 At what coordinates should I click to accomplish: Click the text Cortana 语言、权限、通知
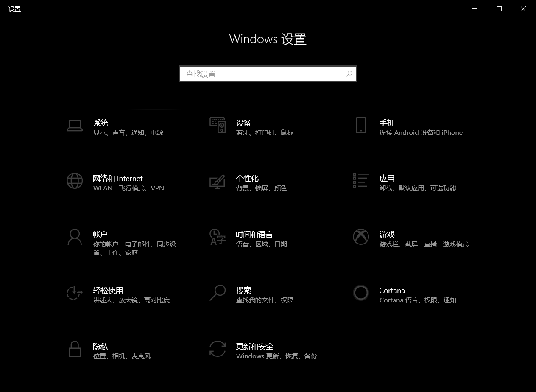(418, 300)
